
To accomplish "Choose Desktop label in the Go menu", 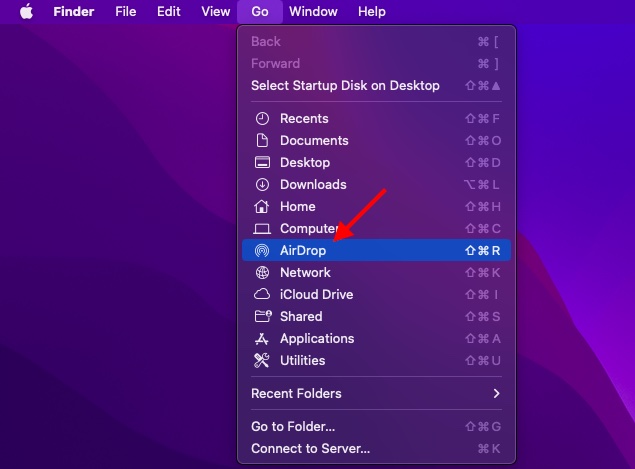I will pyautogui.click(x=305, y=163).
